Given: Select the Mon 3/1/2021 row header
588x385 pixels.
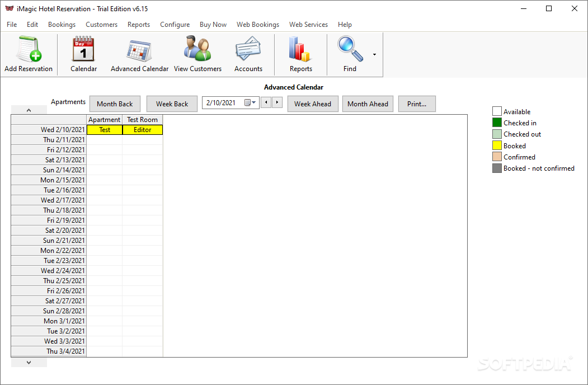Looking at the screenshot, I should (x=49, y=321).
